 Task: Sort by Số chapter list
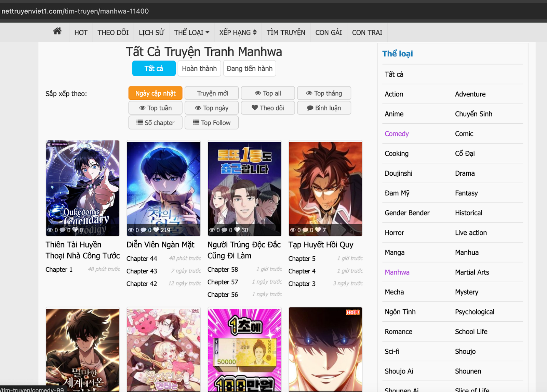coord(156,123)
